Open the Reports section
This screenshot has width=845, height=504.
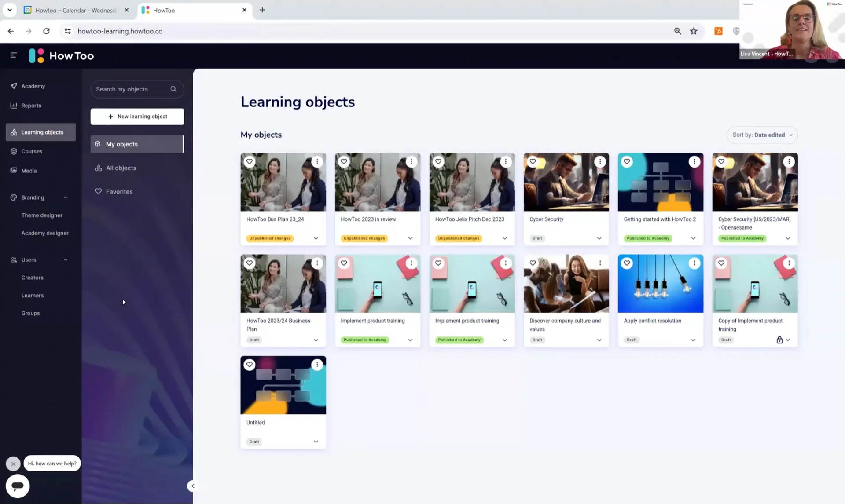pos(31,105)
